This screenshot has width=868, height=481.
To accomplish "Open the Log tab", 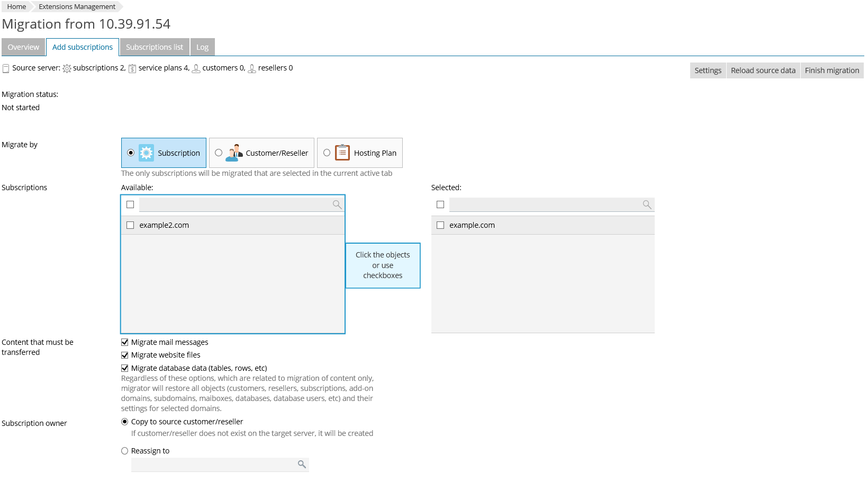I will (202, 47).
